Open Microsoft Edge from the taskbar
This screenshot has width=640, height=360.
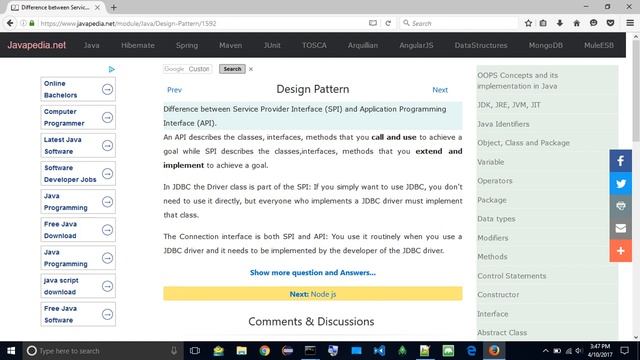coord(471,351)
